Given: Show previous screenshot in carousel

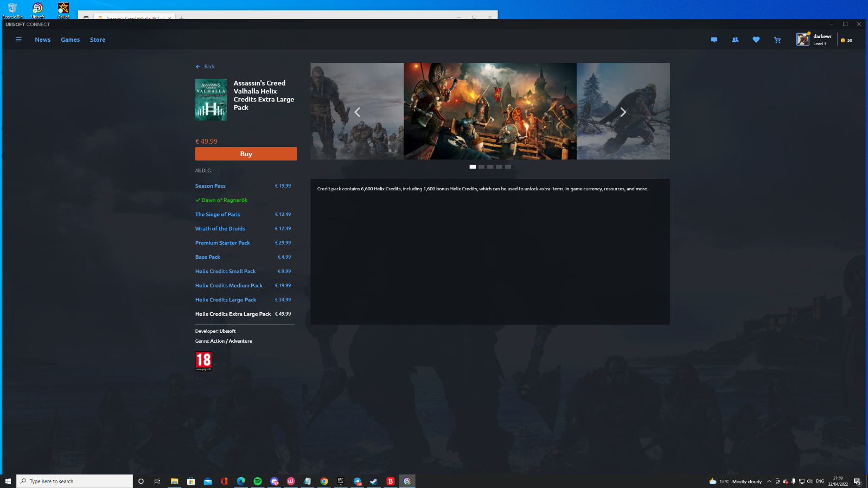Looking at the screenshot, I should point(357,112).
